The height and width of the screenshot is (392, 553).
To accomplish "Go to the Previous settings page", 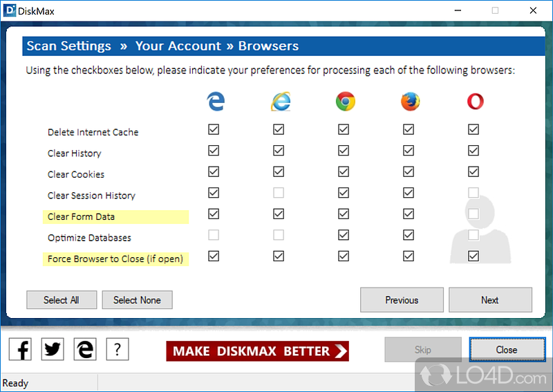I will [402, 300].
